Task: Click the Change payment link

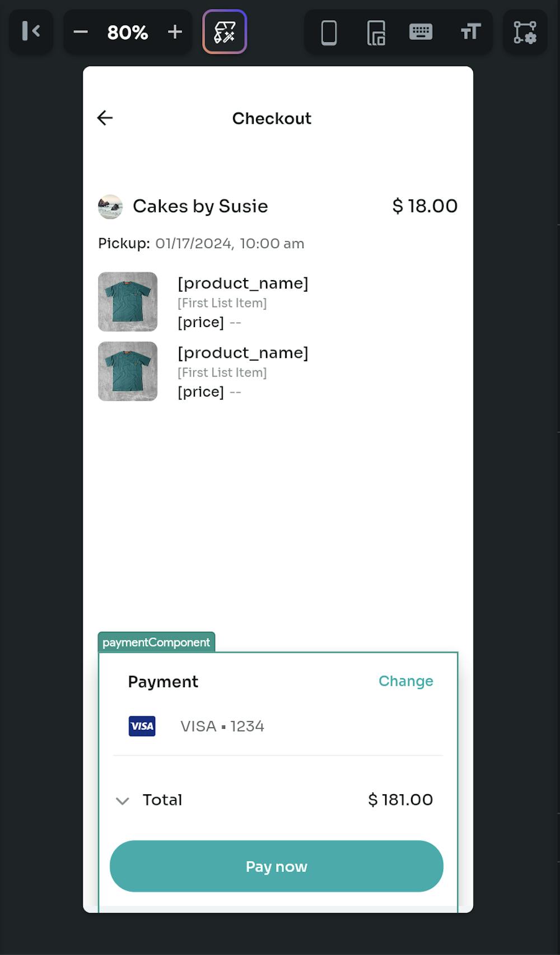Action: (x=405, y=681)
